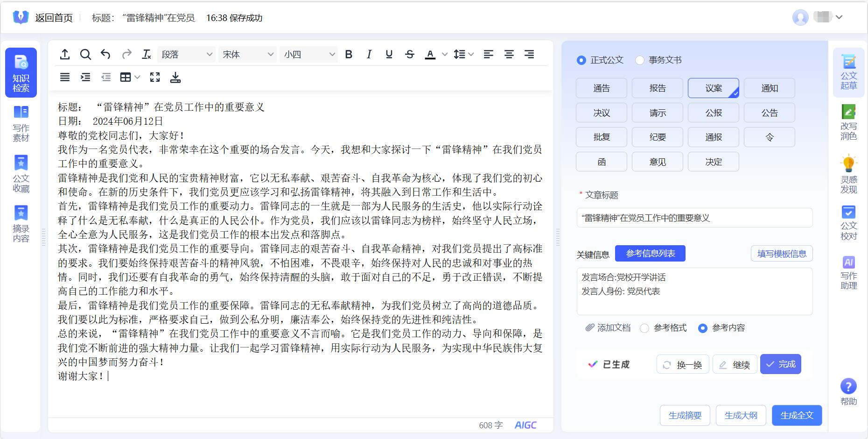Open the 改写润色 panel
The height and width of the screenshot is (439, 868).
click(849, 123)
